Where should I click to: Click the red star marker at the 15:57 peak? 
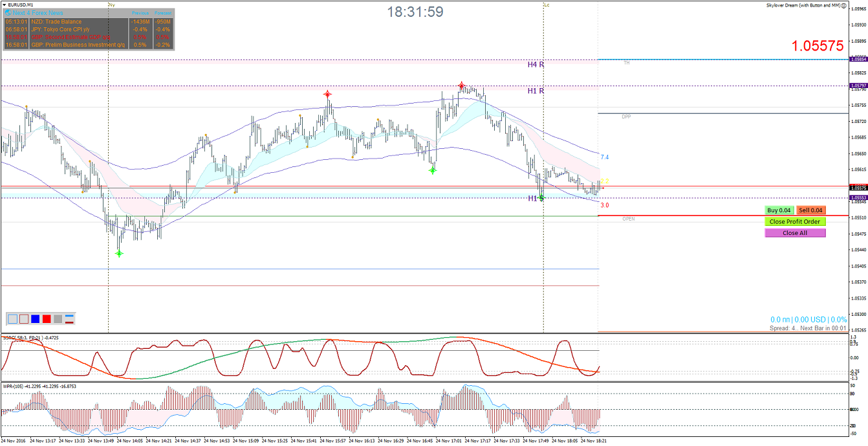coord(328,95)
